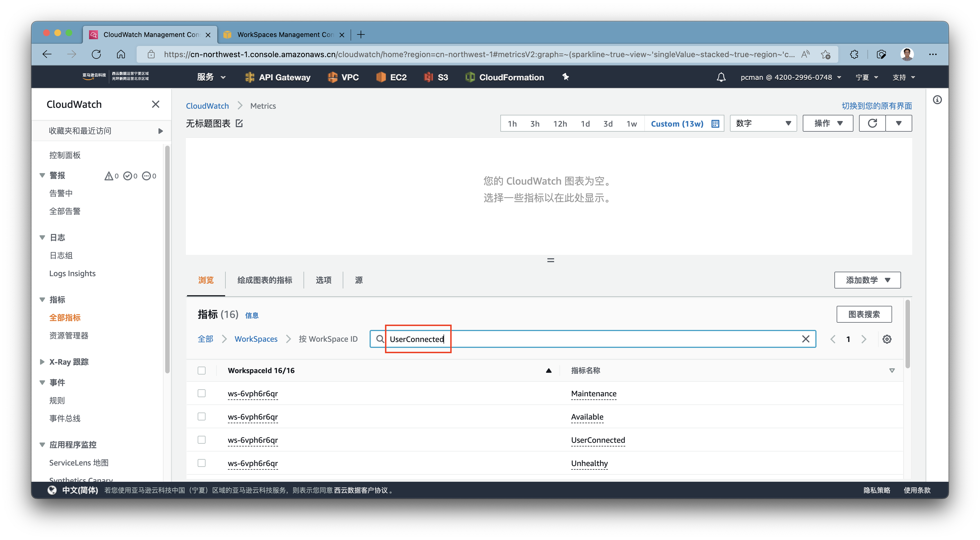Click CloudWatch breadcrumb link
This screenshot has height=540, width=980.
pos(207,106)
